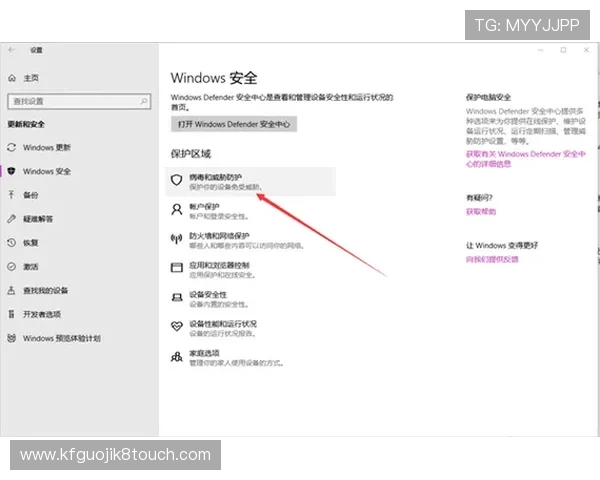Click inside the 查找设置 search field
The height and width of the screenshot is (480, 600).
coord(79,101)
